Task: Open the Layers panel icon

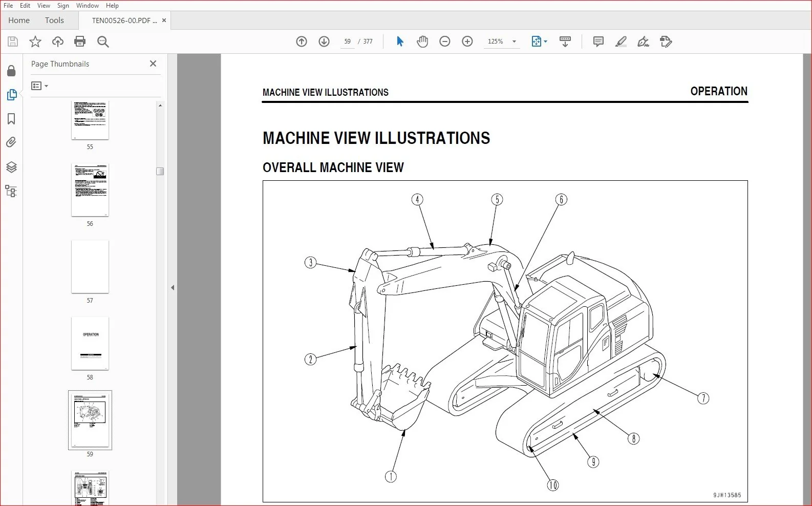Action: [x=11, y=167]
